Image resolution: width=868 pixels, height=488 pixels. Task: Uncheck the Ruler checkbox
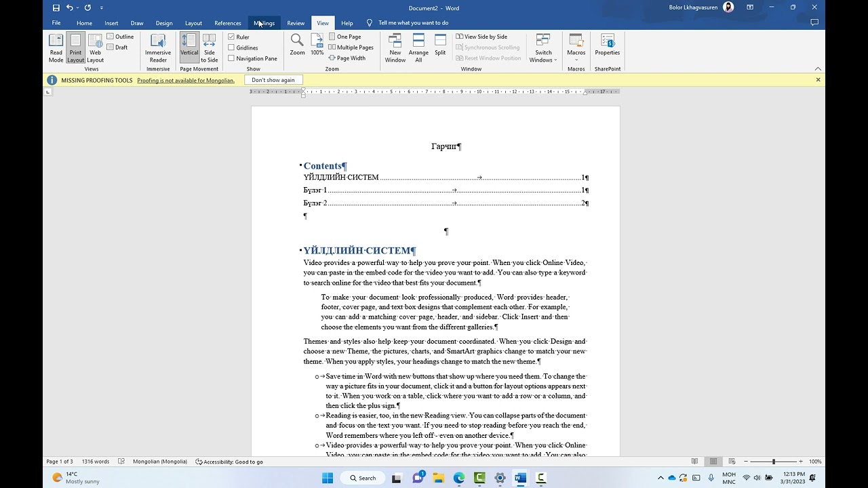click(231, 37)
